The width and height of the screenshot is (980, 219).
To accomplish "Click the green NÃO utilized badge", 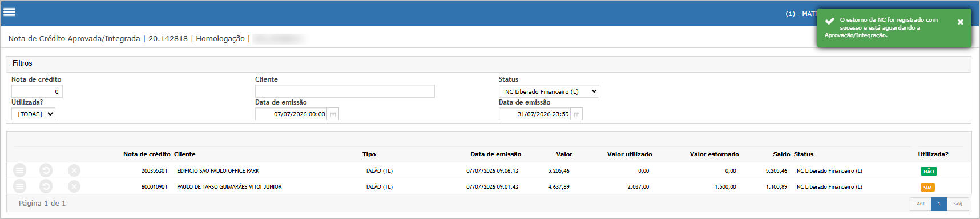I will (x=929, y=171).
